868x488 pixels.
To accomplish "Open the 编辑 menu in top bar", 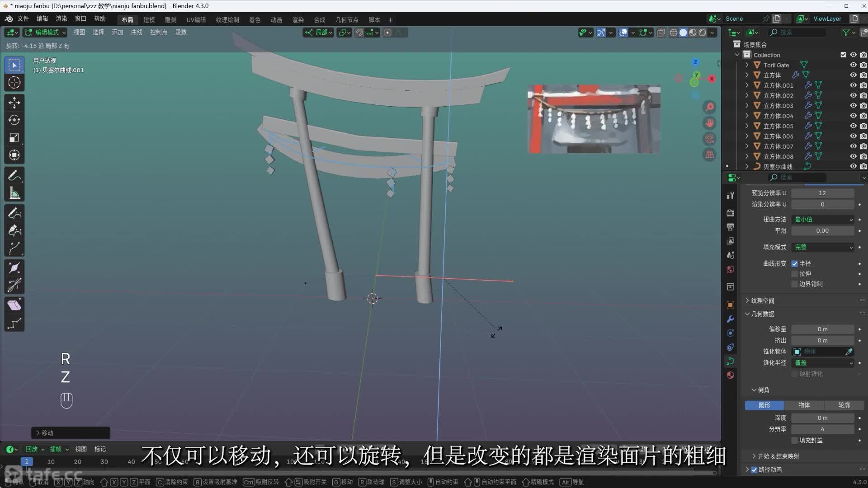I will pos(42,19).
